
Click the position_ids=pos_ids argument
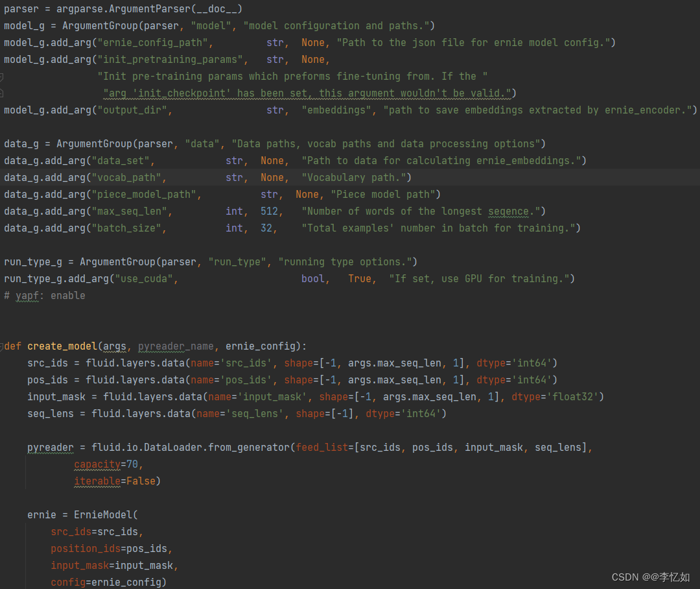[x=108, y=549]
